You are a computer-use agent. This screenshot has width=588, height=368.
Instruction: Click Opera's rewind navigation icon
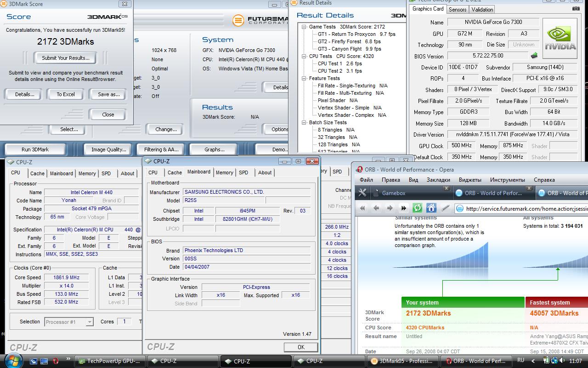[x=362, y=208]
